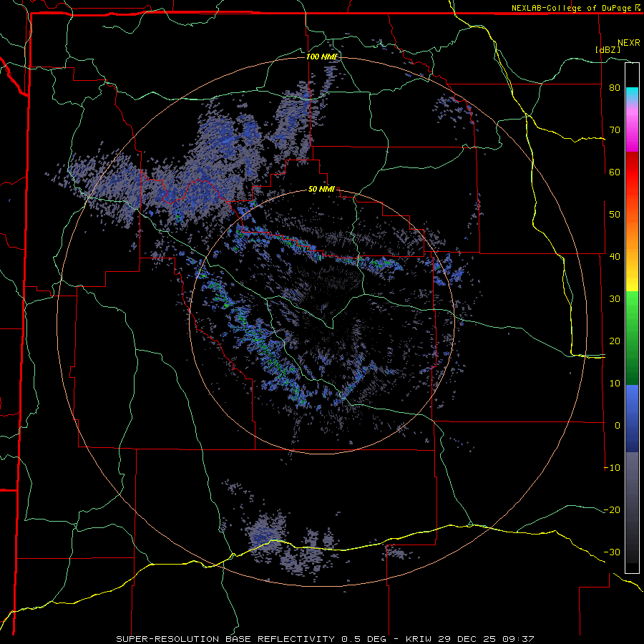Click the 100 NMI range ring label
The height and width of the screenshot is (644, 644).
[x=321, y=57]
